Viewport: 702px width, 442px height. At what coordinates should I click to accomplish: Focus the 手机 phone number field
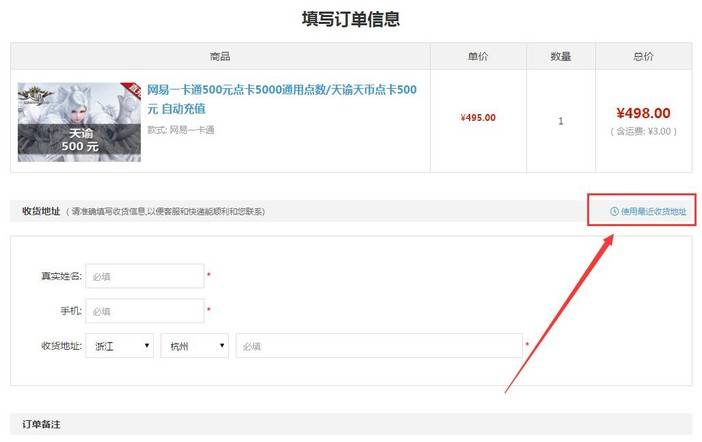[x=144, y=311]
